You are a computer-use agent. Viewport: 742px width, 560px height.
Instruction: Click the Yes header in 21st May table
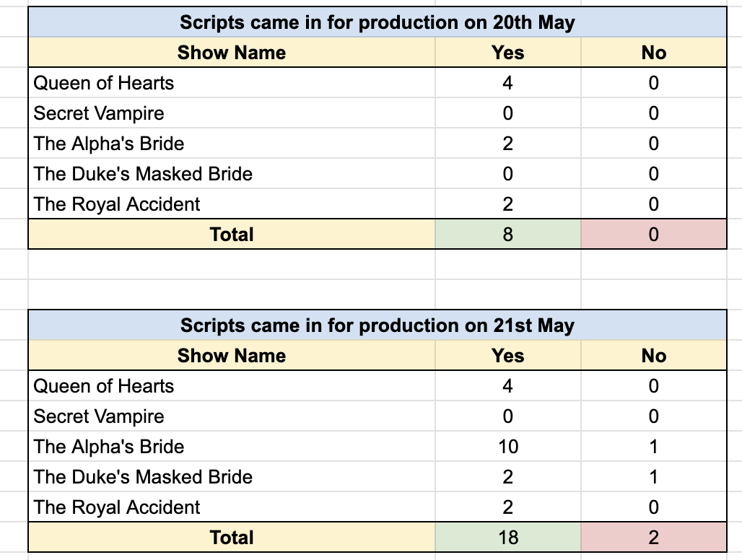point(507,356)
